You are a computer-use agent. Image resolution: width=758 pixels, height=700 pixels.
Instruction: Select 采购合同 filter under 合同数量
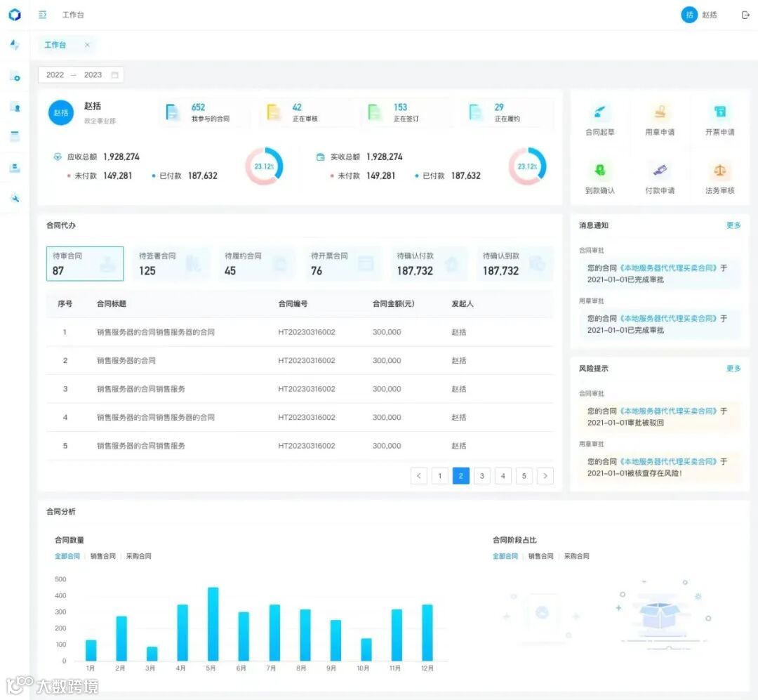point(139,556)
